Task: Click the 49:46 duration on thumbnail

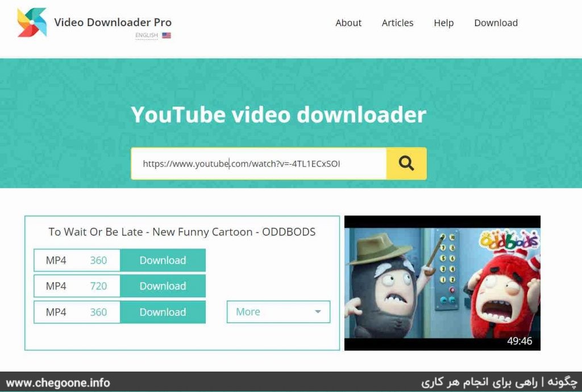Action: (x=519, y=341)
